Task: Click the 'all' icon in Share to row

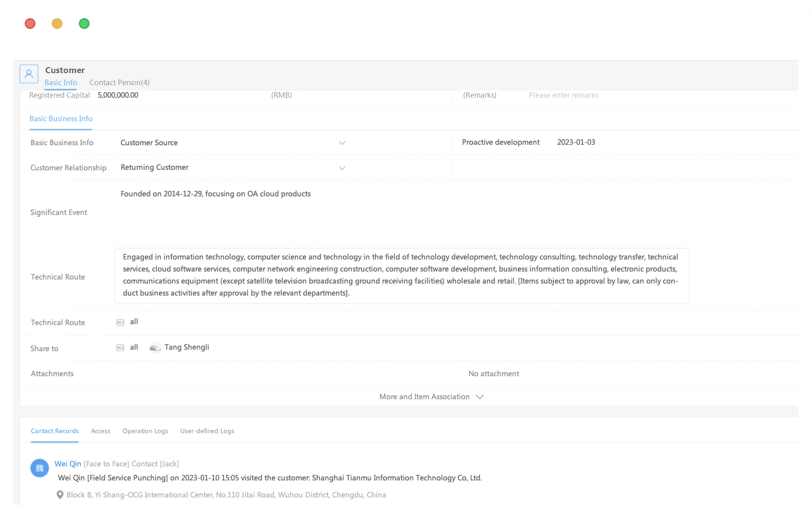Action: coord(120,348)
